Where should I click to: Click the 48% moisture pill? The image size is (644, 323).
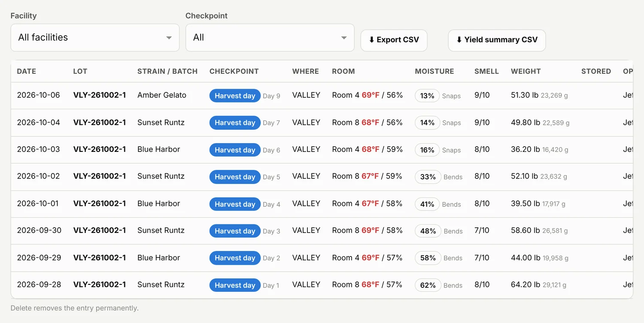[x=428, y=231]
